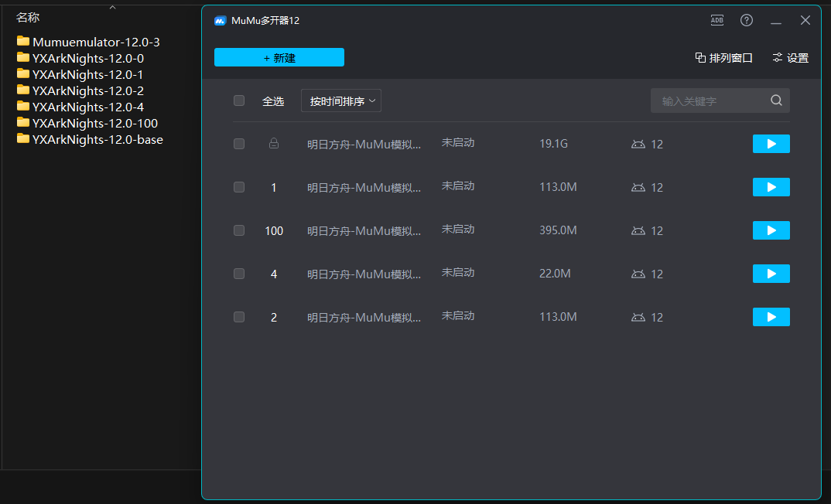Toggle the select all checkbox
831x504 pixels.
(239, 100)
